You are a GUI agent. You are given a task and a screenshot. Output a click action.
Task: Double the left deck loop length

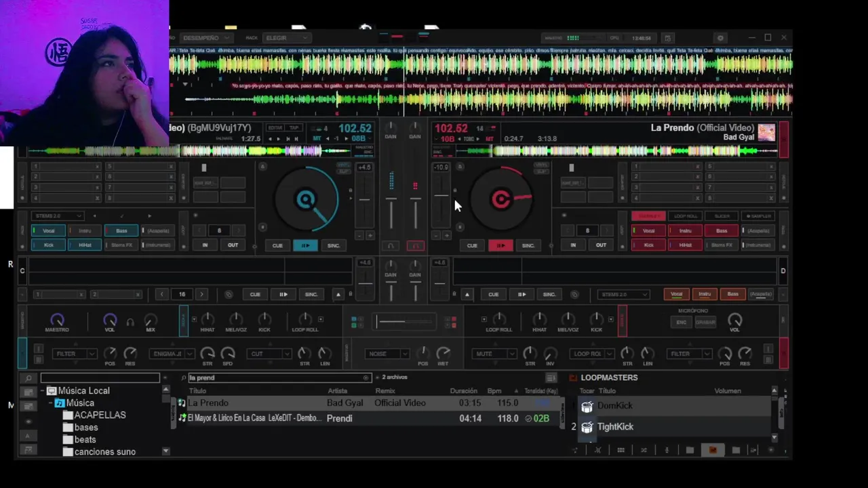(x=238, y=230)
